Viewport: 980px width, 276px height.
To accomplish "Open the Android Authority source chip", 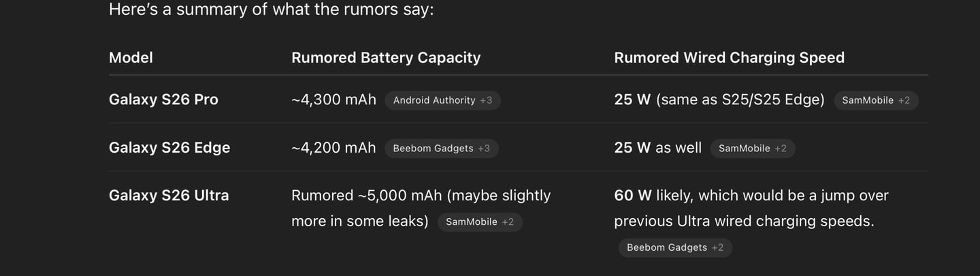I will (442, 100).
